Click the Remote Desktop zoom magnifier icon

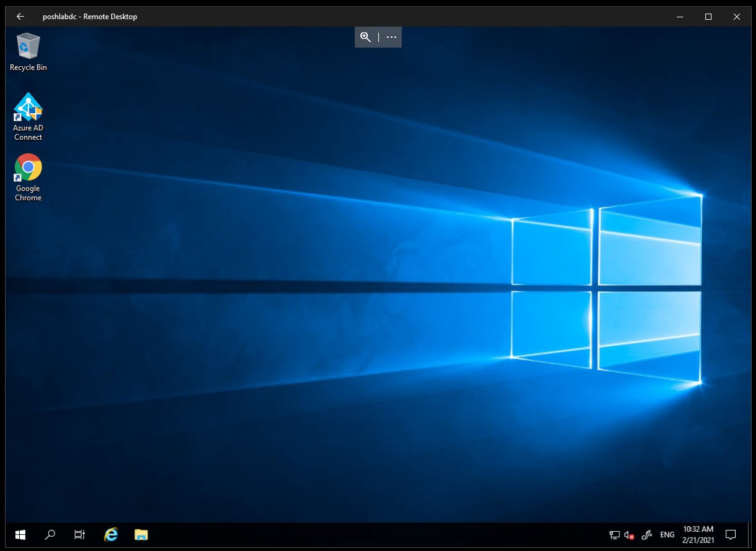366,37
